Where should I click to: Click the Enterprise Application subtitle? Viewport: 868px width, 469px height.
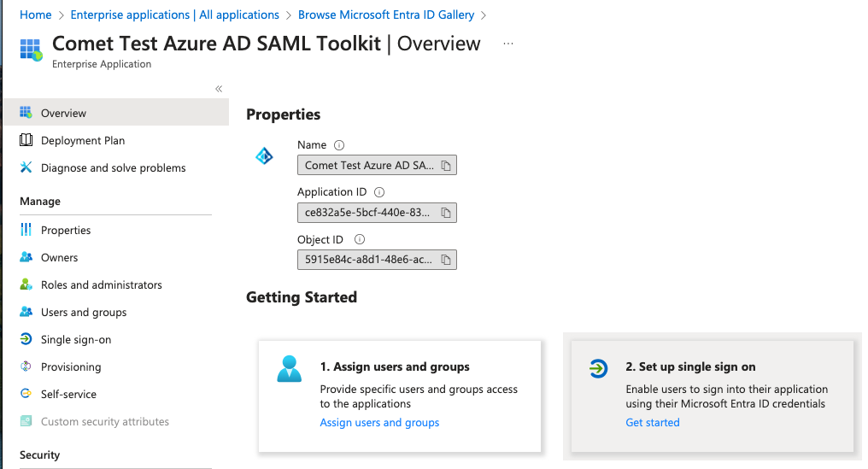102,64
